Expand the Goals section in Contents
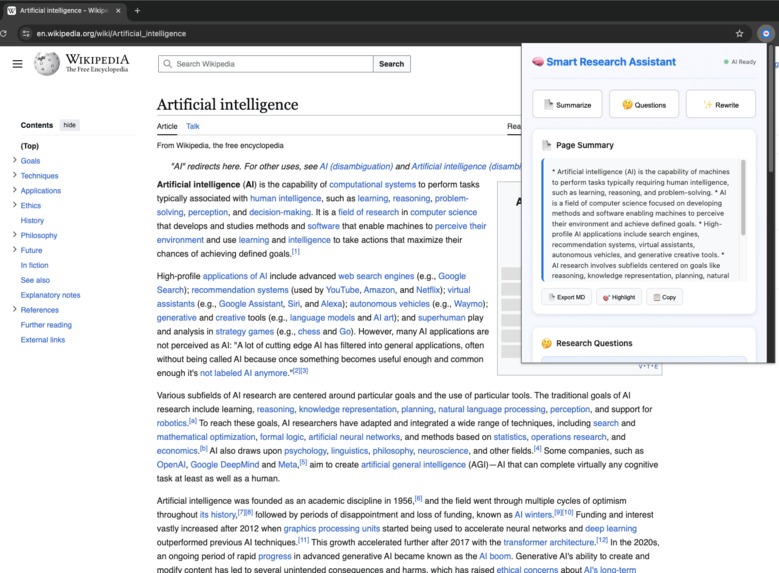Screen dimensions: 779x573 click(x=14, y=160)
